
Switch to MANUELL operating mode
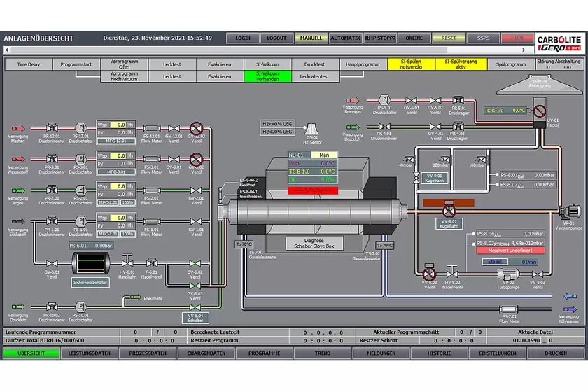(x=311, y=38)
